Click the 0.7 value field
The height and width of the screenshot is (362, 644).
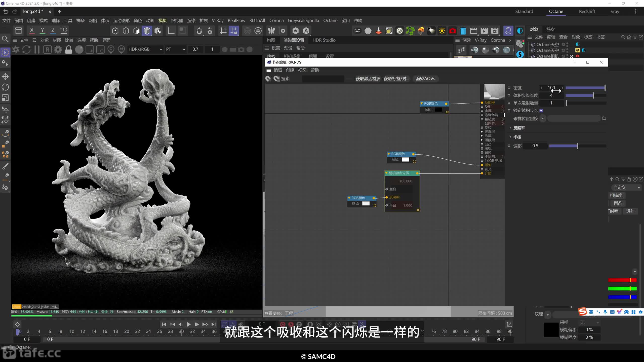tap(195, 49)
